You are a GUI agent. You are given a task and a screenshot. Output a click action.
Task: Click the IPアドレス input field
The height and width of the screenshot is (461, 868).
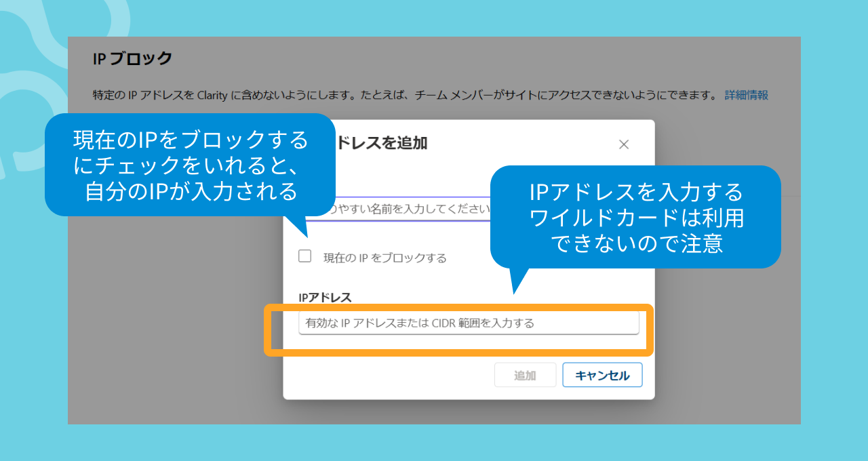click(x=469, y=323)
